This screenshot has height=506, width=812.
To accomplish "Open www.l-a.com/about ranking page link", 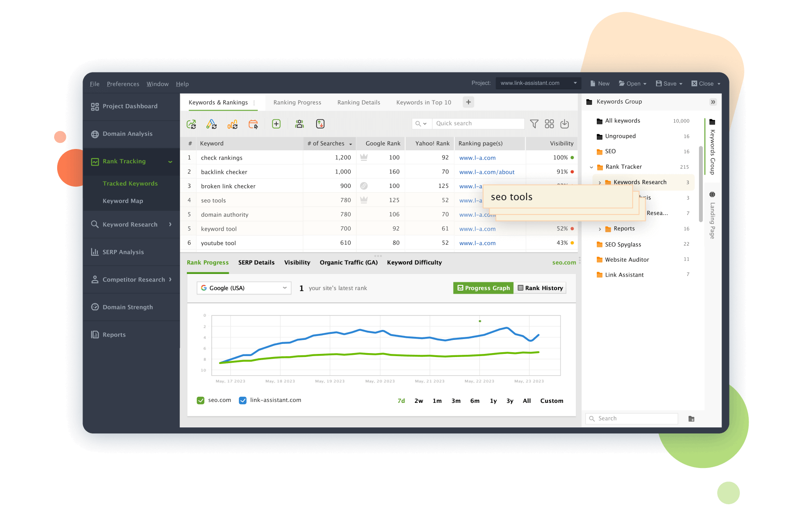I will 487,172.
